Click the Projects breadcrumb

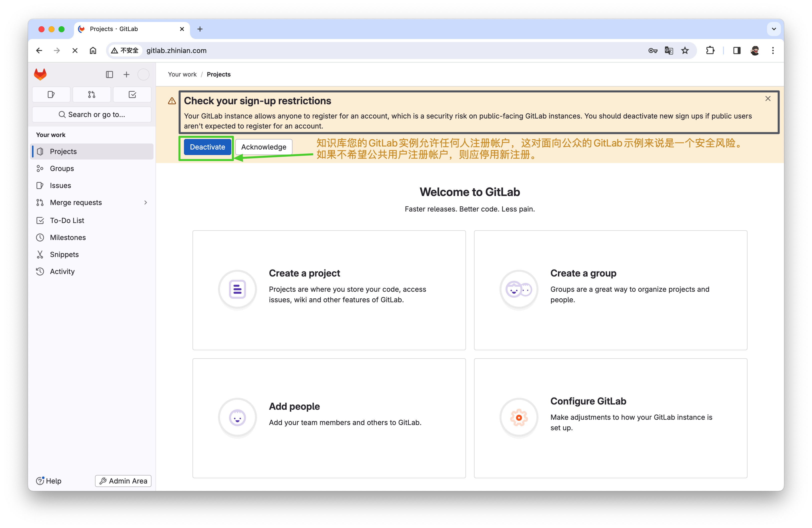coord(219,74)
